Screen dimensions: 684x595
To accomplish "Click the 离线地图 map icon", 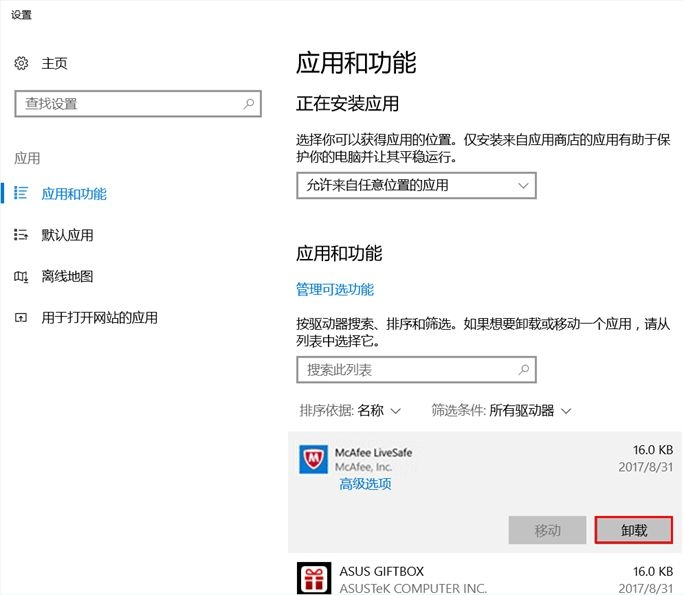I will point(21,276).
